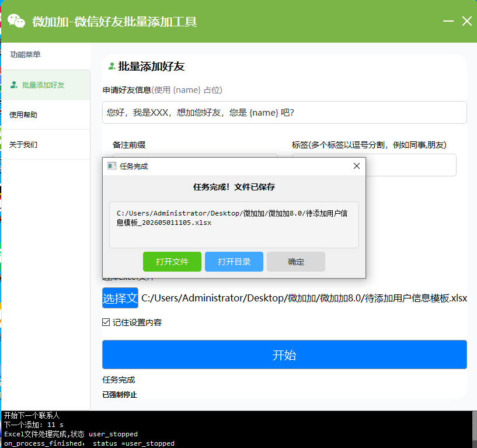The width and height of the screenshot is (477, 448).
Task: Open 关于我们 from the sidebar
Action: pyautogui.click(x=46, y=145)
